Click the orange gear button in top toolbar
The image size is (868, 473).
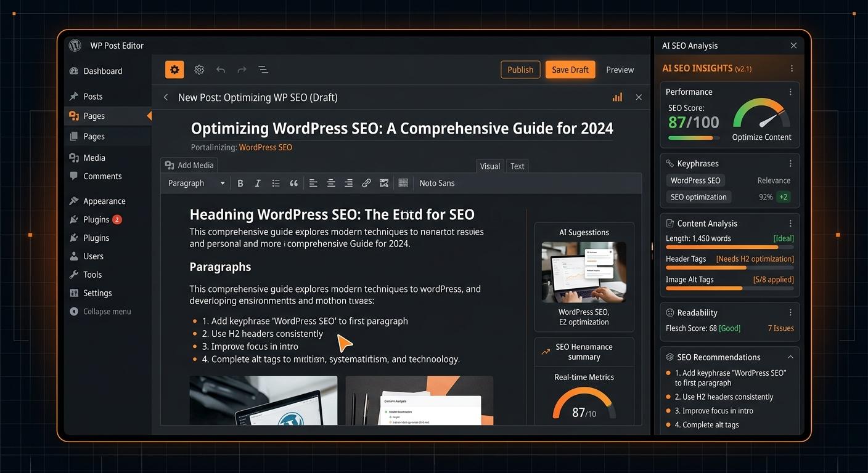click(x=174, y=70)
